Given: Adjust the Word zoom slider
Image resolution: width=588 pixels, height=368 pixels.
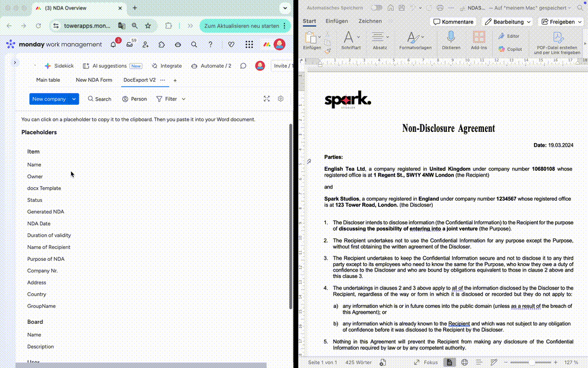Looking at the screenshot, I should 532,362.
